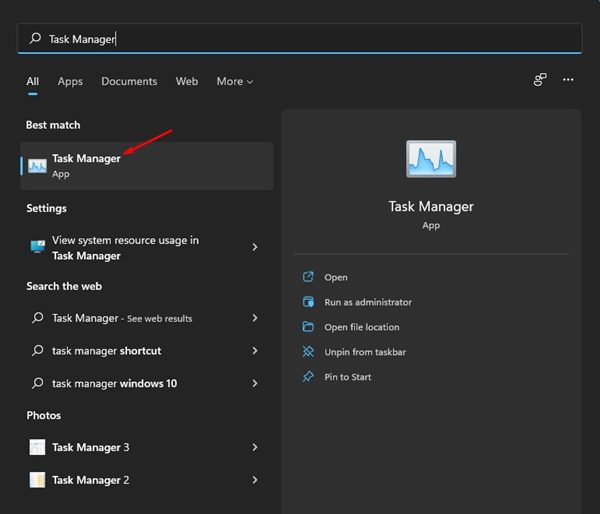Expand the task manager shortcut web suggestion
Image resolution: width=600 pixels, height=514 pixels.
pos(255,351)
